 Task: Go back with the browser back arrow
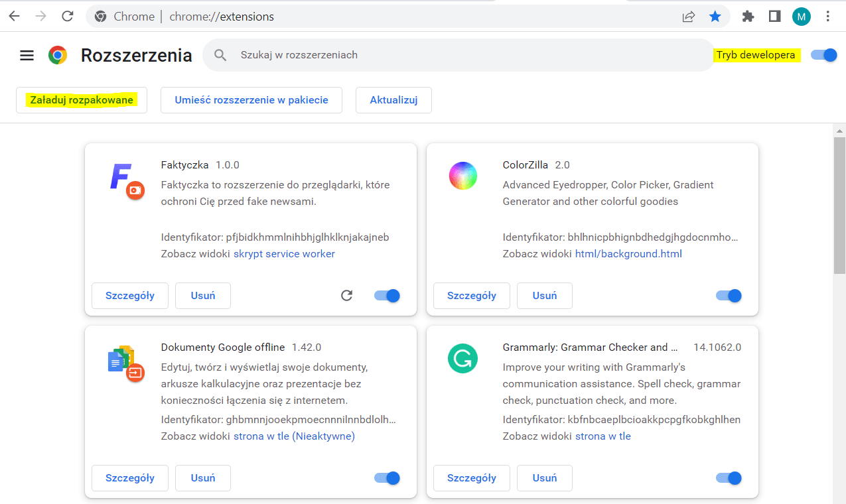(14, 17)
